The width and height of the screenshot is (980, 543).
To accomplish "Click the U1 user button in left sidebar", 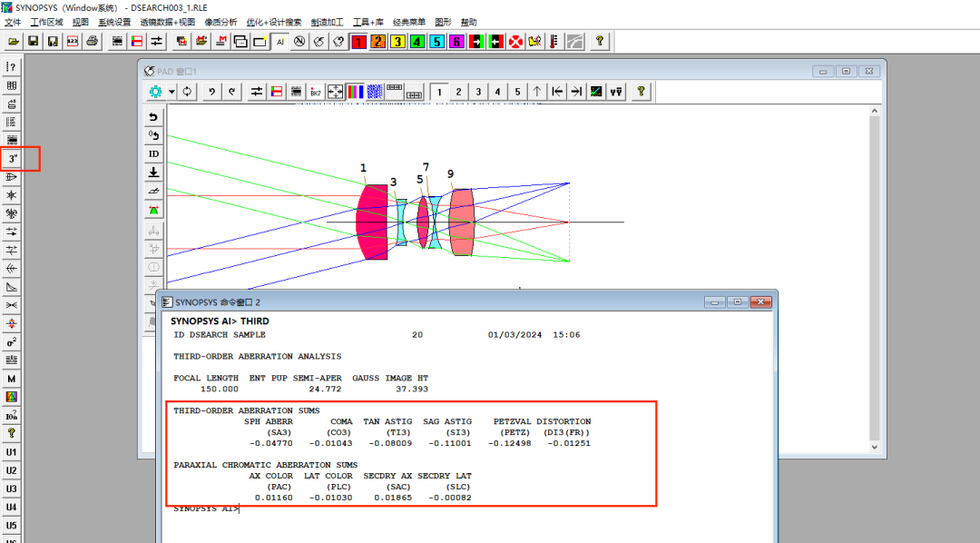I will (12, 451).
